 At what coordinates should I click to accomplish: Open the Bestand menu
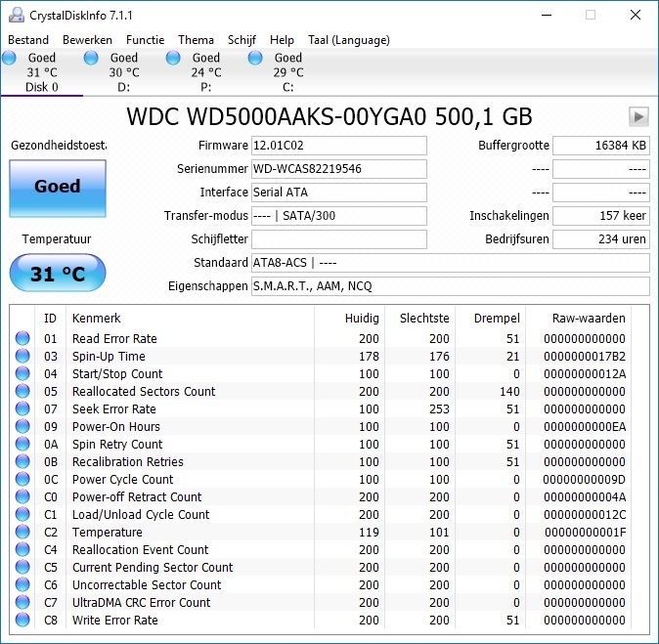28,40
